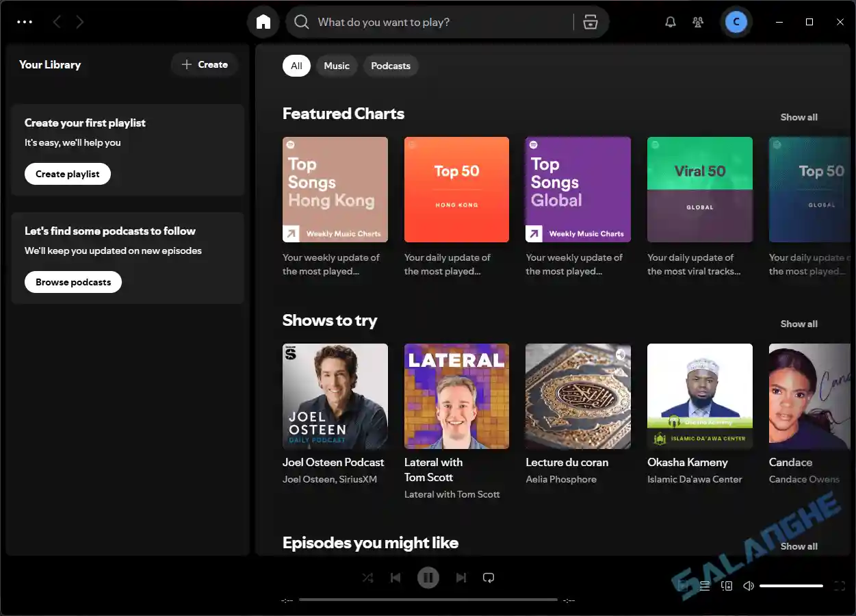Toggle shuffle playback

[367, 577]
